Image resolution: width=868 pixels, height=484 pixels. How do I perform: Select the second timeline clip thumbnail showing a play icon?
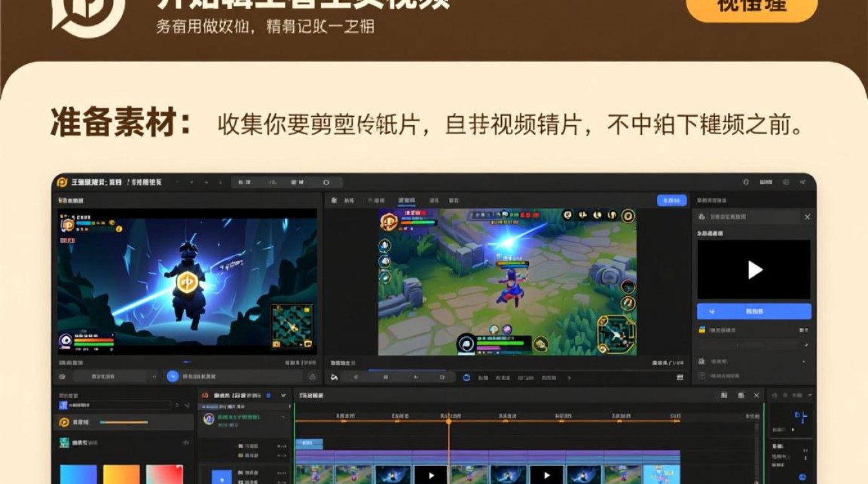[x=546, y=475]
